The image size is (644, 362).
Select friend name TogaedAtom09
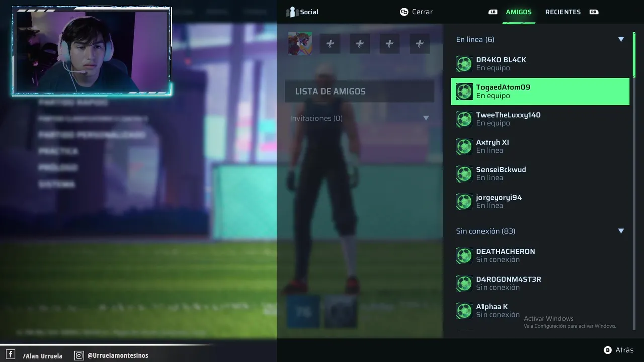click(503, 87)
